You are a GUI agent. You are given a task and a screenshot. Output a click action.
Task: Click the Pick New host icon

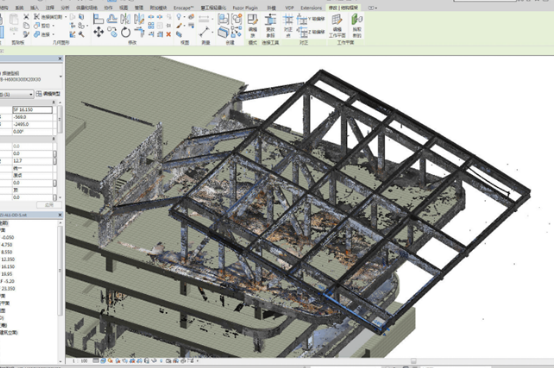point(357,25)
